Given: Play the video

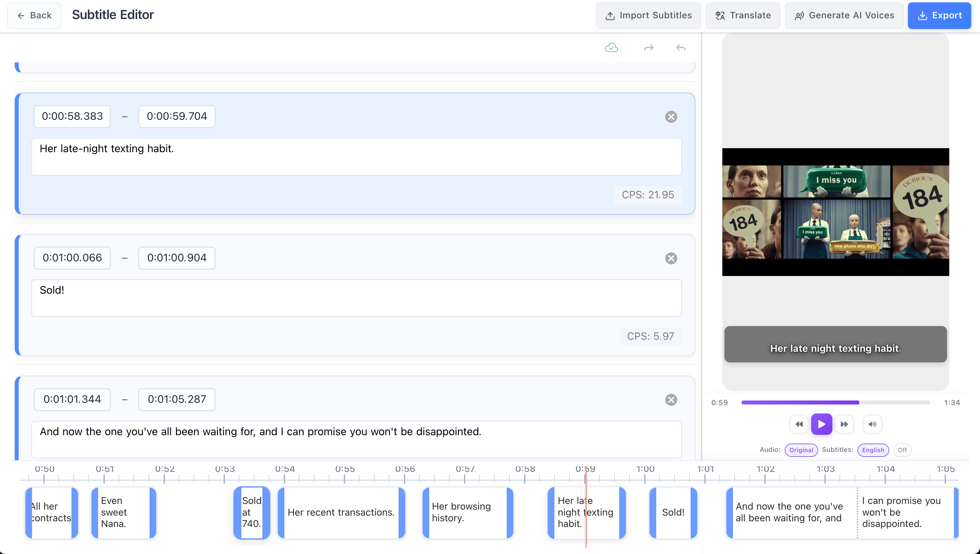Looking at the screenshot, I should (x=822, y=424).
